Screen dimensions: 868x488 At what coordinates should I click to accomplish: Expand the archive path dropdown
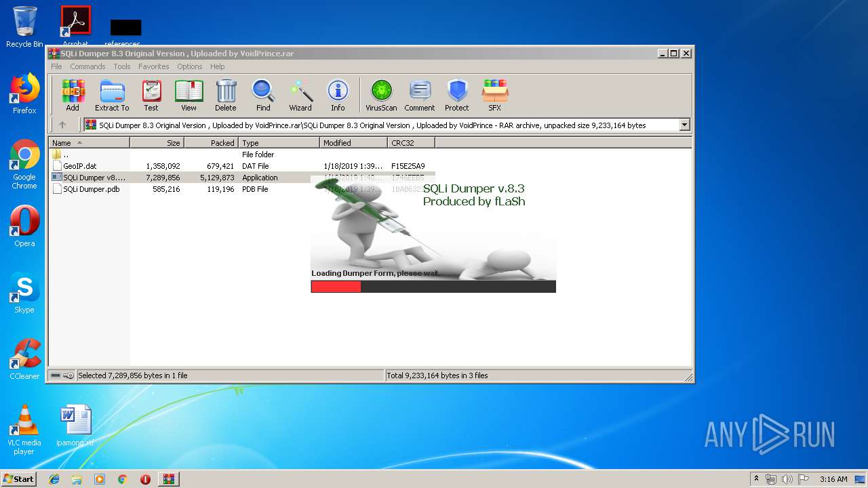684,125
